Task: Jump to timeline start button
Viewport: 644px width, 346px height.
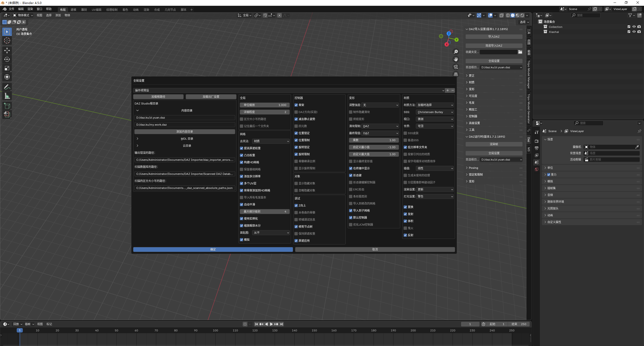Action: click(x=256, y=324)
